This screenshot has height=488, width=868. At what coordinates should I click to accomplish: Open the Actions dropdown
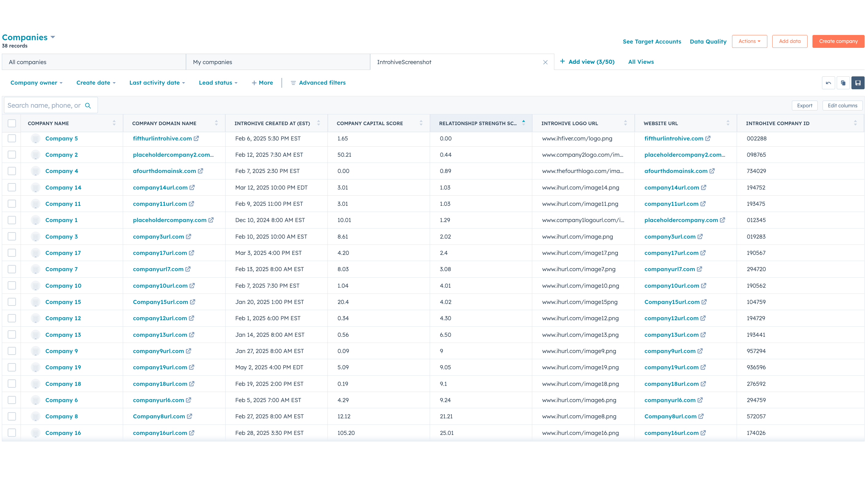[x=750, y=41]
